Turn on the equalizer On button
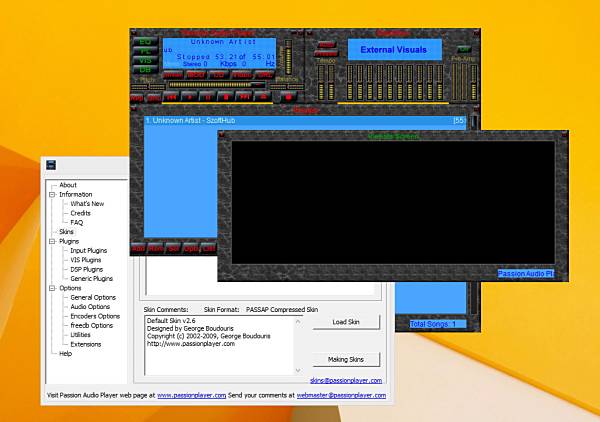 (x=463, y=48)
